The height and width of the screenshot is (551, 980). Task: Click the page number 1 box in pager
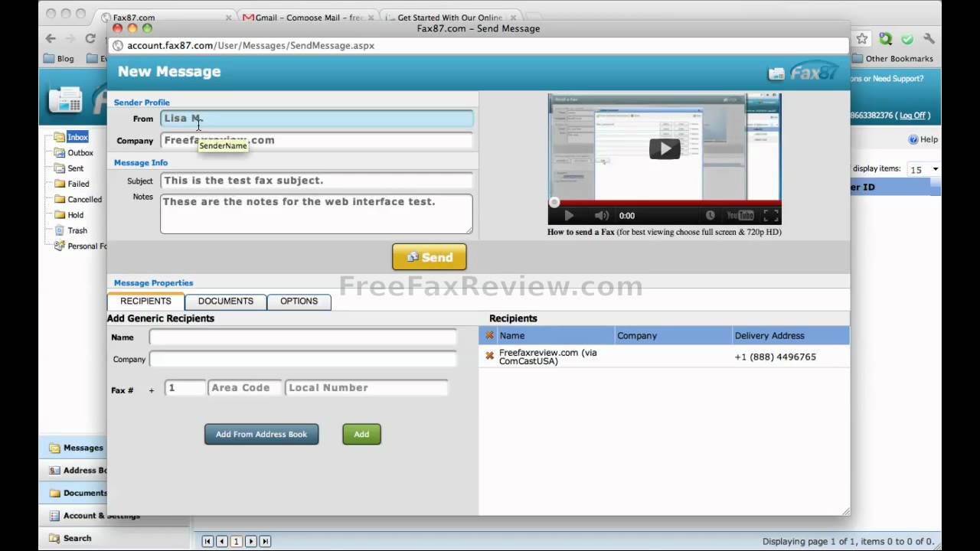pyautogui.click(x=236, y=541)
